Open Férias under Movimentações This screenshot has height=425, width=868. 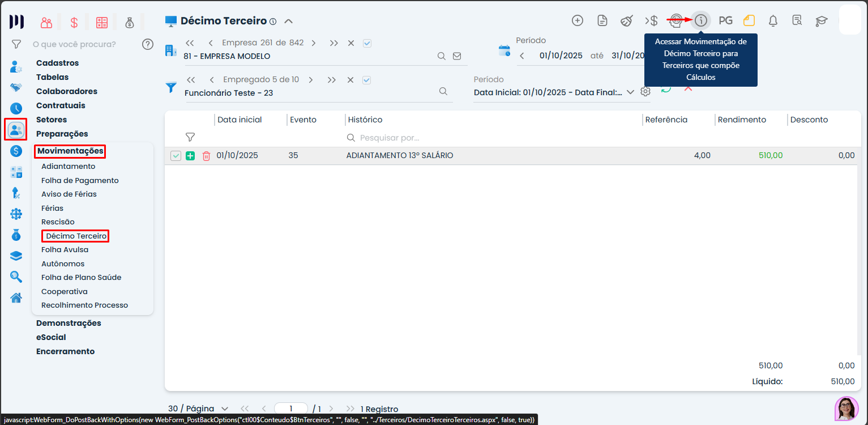pos(52,208)
